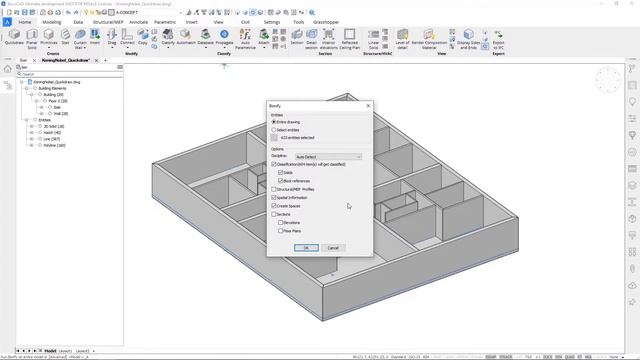Collapse the Entities tree node
640x360 pixels.
click(27, 120)
